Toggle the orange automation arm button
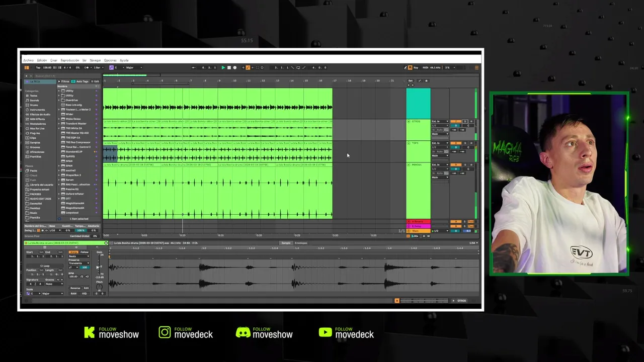 [249, 67]
